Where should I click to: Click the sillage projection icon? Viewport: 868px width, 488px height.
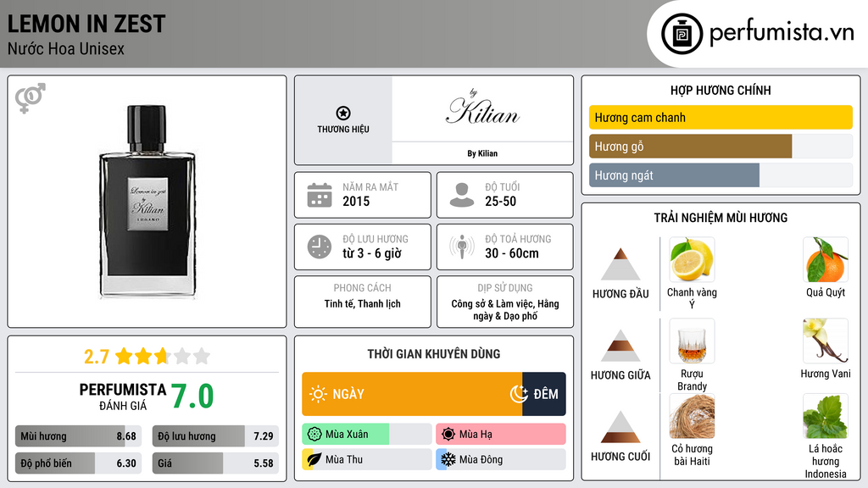pyautogui.click(x=462, y=247)
